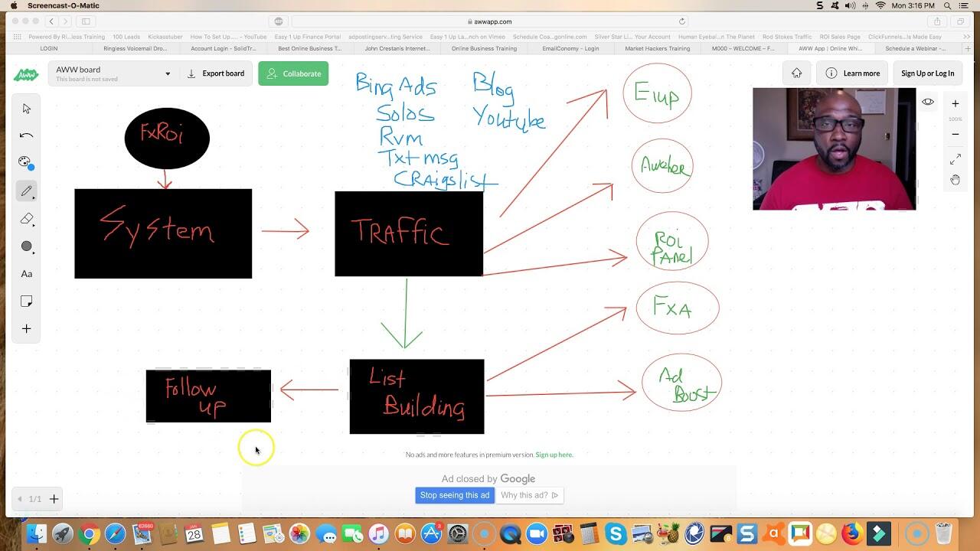Open the plus more-tools button

[27, 329]
